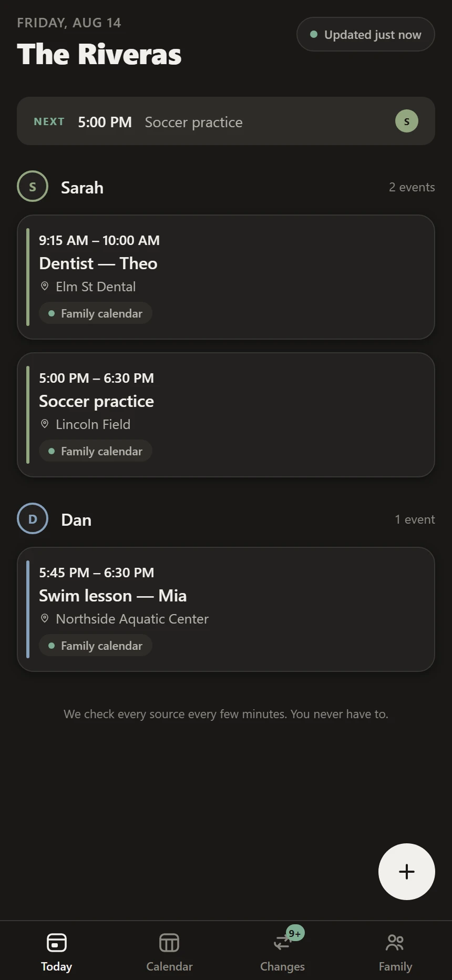Open the Dentist — Theo event card
Screen dimensions: 452x980
(x=226, y=277)
